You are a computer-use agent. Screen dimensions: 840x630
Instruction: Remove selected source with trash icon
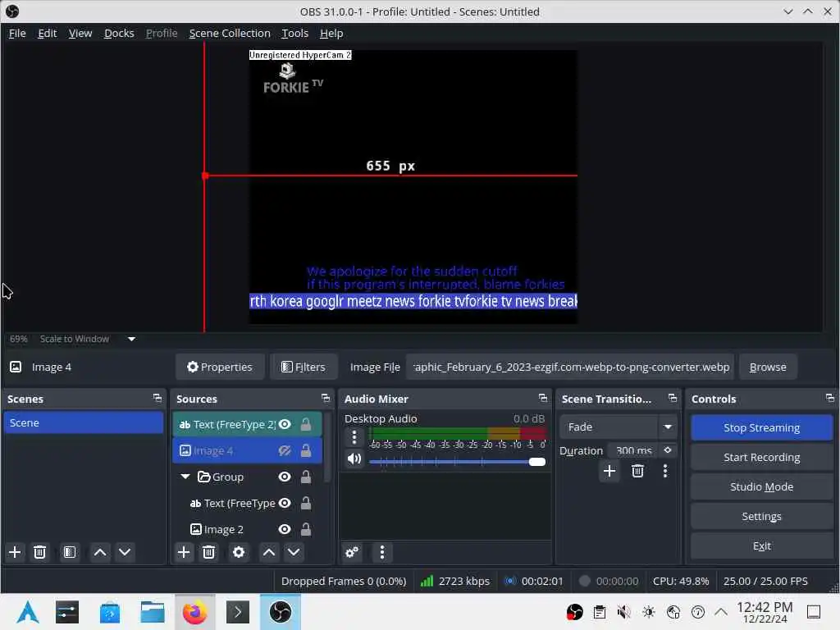209,552
